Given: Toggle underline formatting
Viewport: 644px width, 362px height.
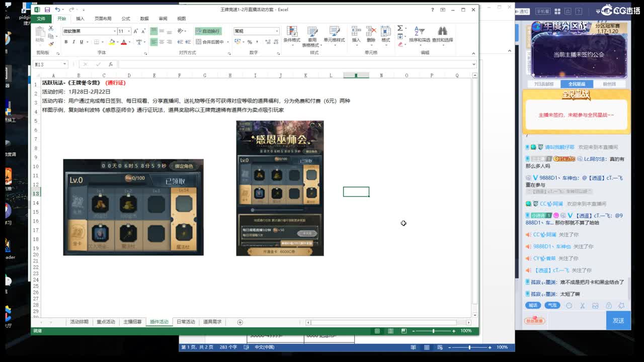Looking at the screenshot, I should [x=81, y=42].
